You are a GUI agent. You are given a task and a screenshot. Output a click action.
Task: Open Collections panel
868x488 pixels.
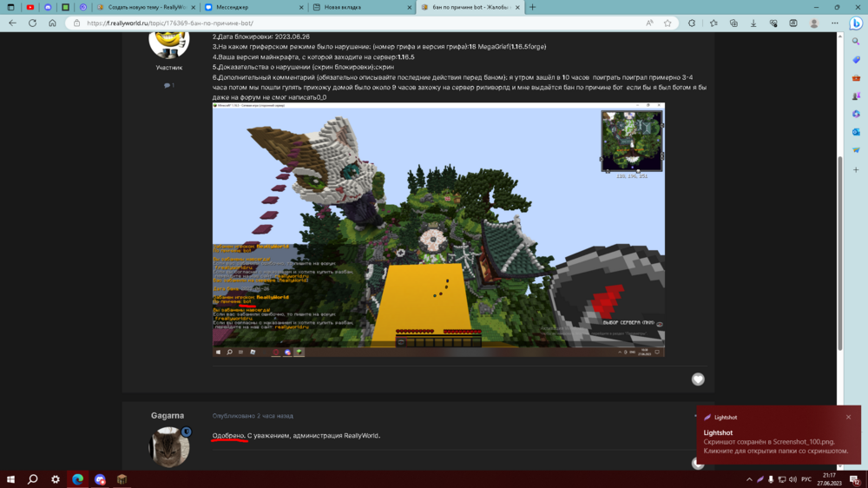pos(733,23)
